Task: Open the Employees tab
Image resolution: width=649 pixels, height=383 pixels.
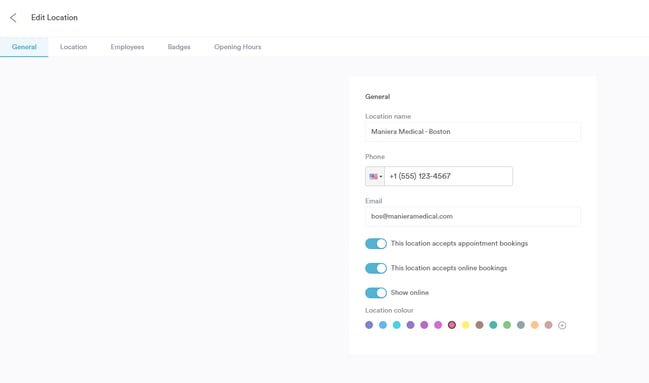Action: click(127, 47)
